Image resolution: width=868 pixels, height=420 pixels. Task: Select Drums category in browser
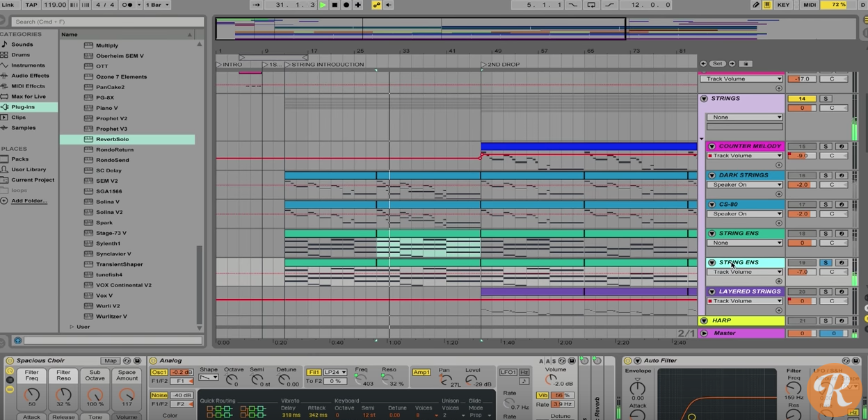click(x=20, y=55)
